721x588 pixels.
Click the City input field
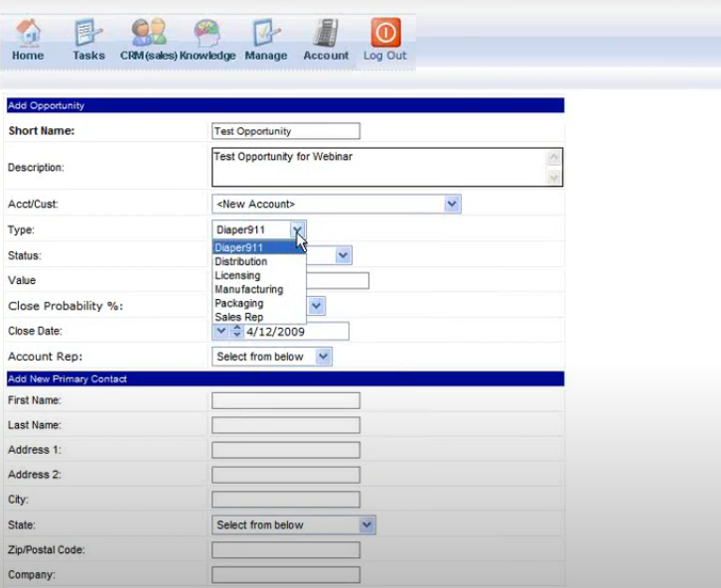[x=286, y=500]
